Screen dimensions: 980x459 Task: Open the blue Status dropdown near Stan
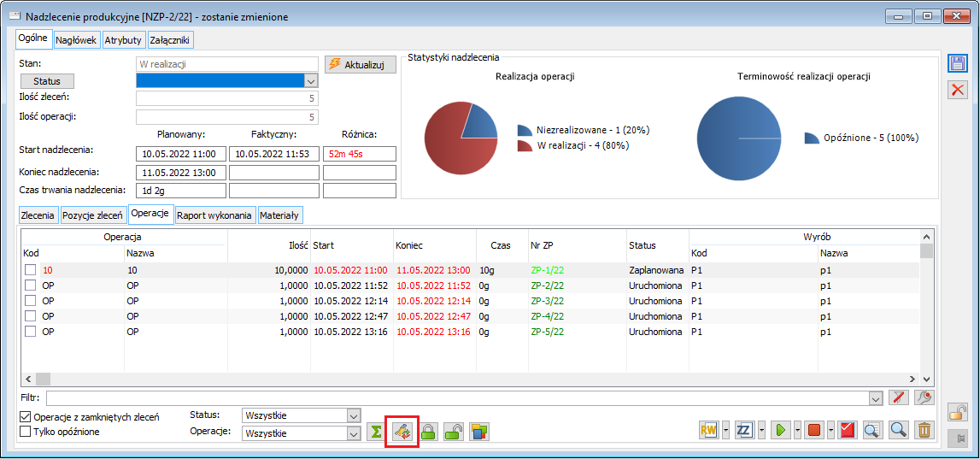click(x=311, y=81)
